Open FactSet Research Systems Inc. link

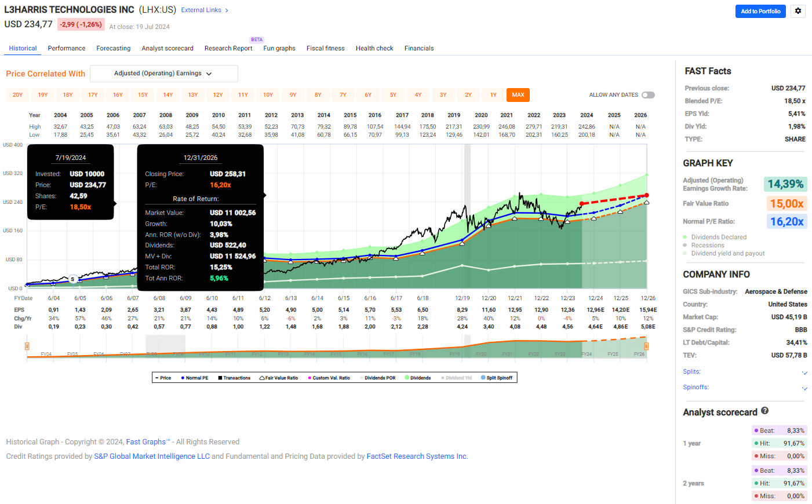click(x=417, y=456)
